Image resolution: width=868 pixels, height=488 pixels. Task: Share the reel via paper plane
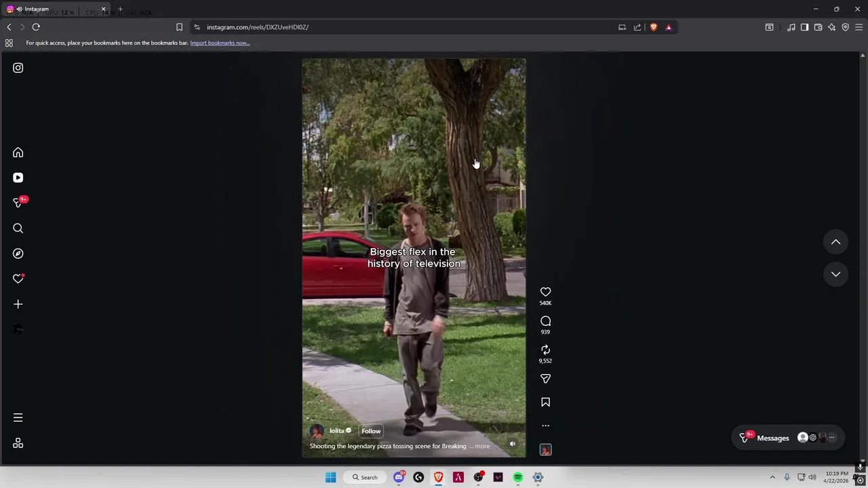click(545, 379)
